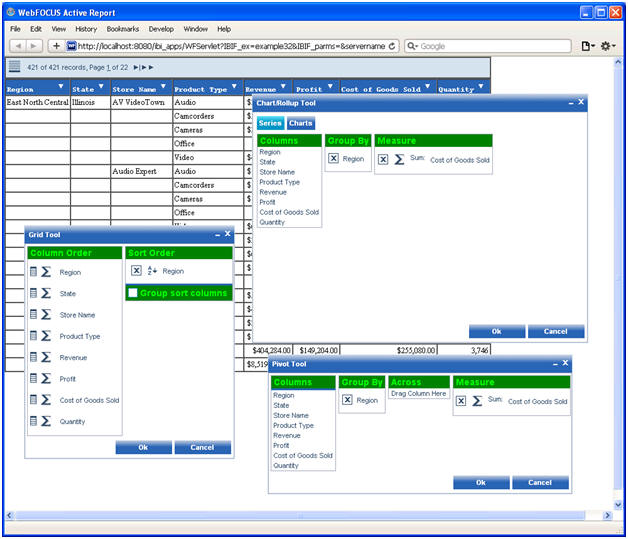The image size is (628, 539).
Task: Click Cancel in the Grid Tool
Action: 202,447
